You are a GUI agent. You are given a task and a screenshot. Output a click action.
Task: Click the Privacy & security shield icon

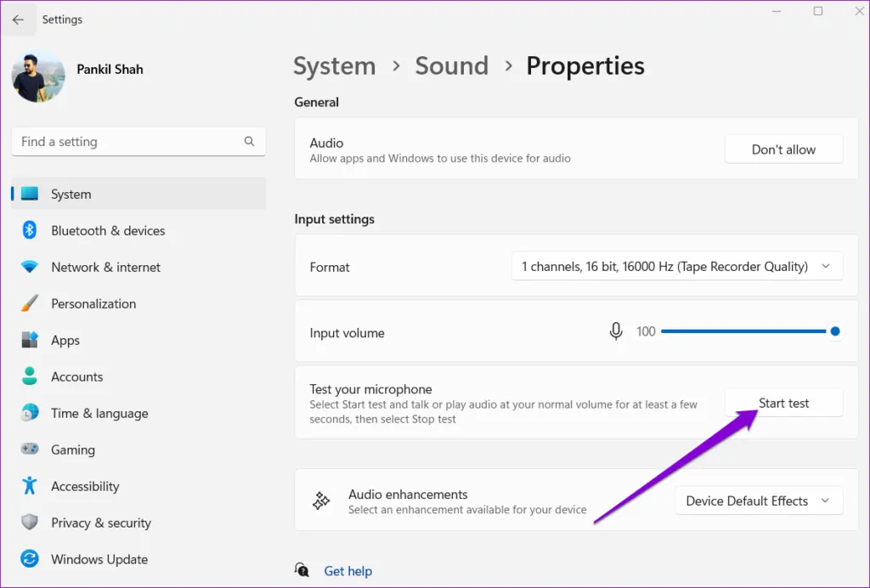click(x=30, y=523)
